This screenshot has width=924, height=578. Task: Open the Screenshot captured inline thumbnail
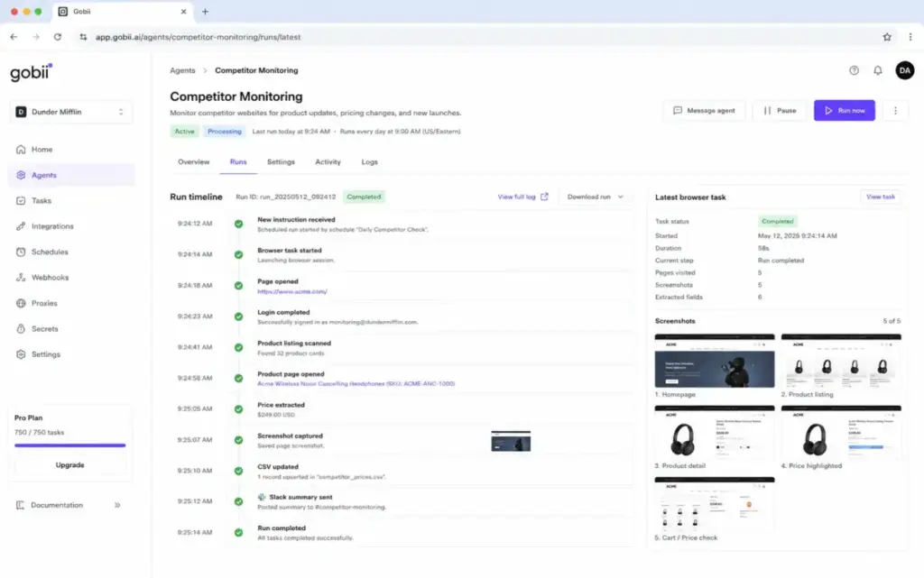tap(511, 441)
